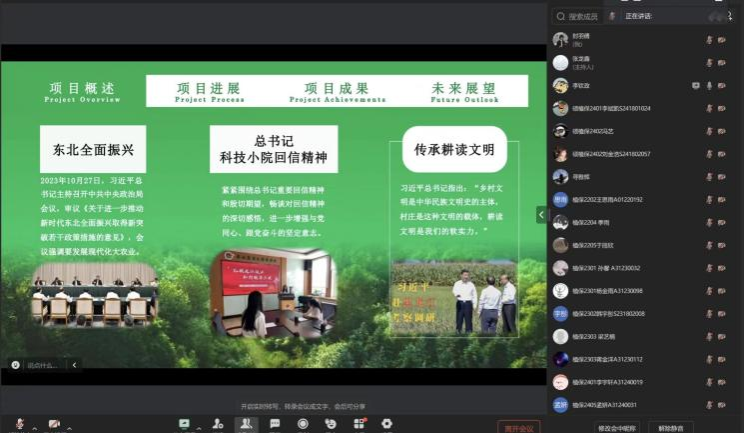Image resolution: width=744 pixels, height=433 pixels.
Task: Click the emoji icon in chat bar
Action: 16,365
